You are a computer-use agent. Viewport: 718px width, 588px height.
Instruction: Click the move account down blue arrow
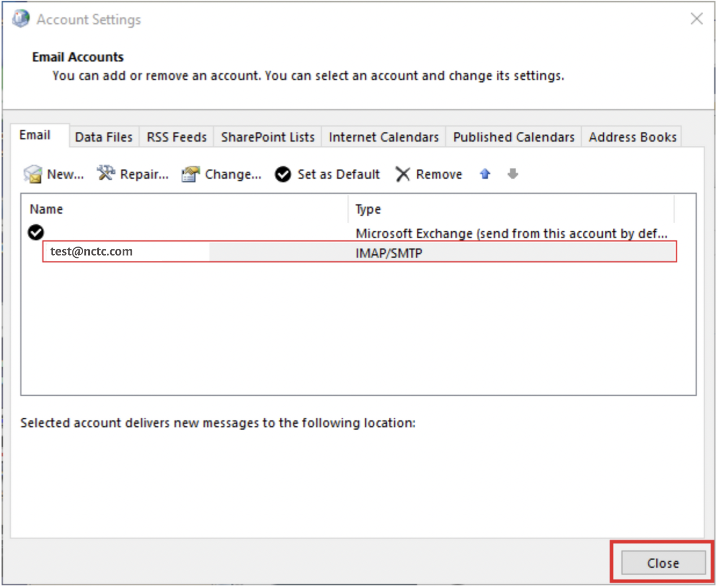[x=512, y=174]
